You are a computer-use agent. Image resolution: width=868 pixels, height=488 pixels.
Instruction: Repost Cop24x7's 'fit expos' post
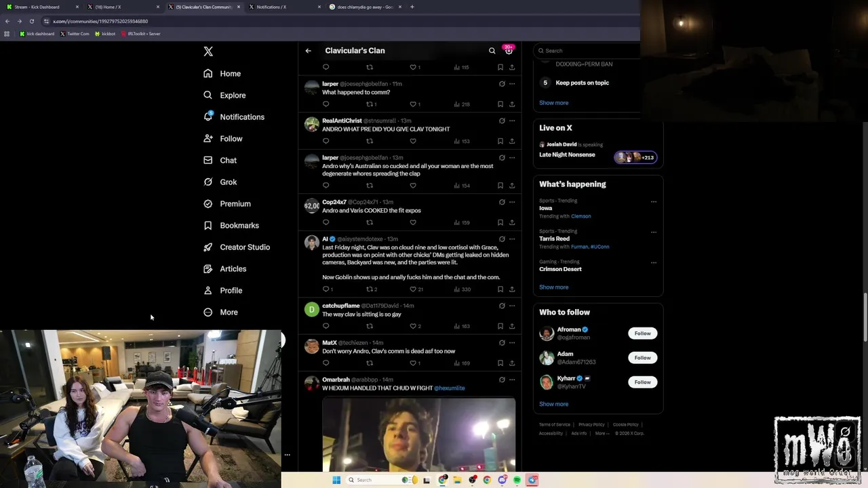[x=370, y=222]
